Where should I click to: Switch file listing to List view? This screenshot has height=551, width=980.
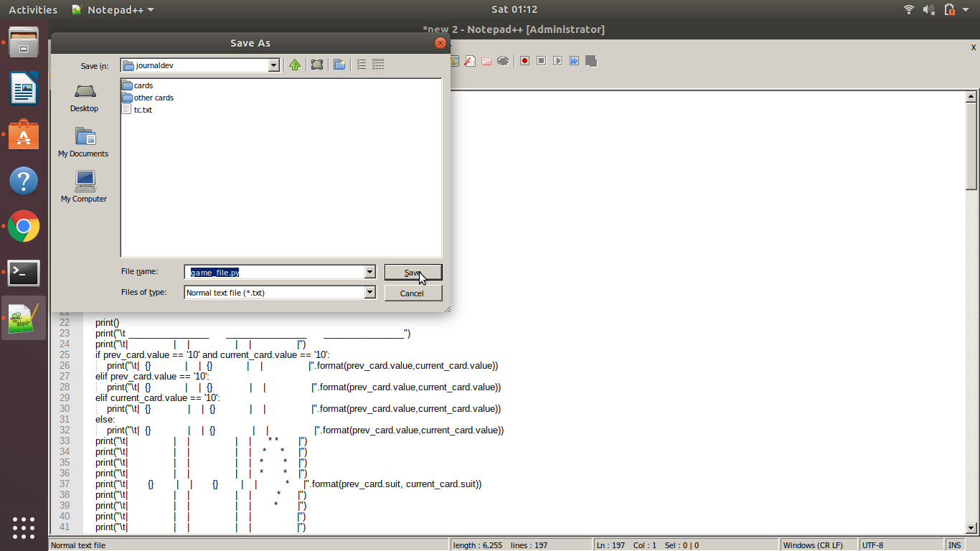pyautogui.click(x=361, y=65)
